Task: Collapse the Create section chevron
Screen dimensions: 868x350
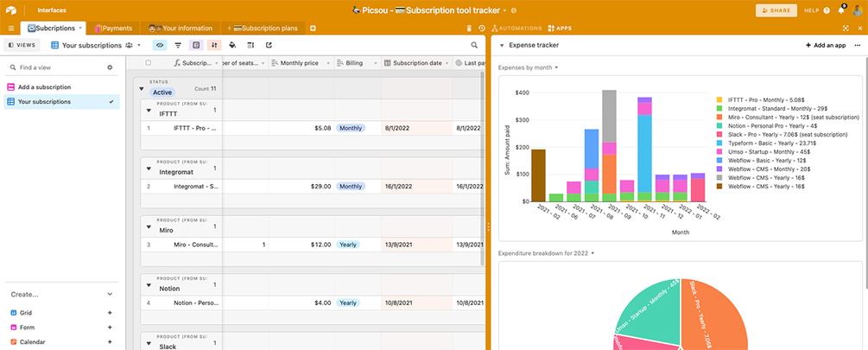Action: pyautogui.click(x=110, y=295)
